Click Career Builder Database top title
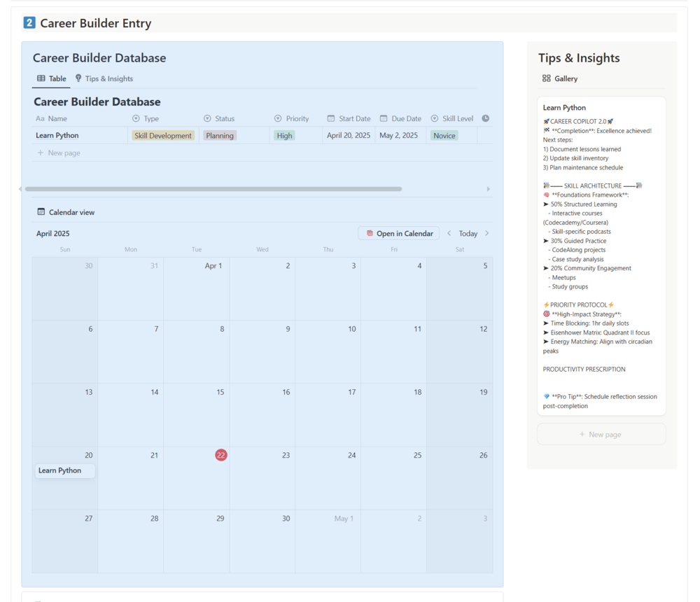Viewport: 700px width, 602px height. (x=99, y=57)
